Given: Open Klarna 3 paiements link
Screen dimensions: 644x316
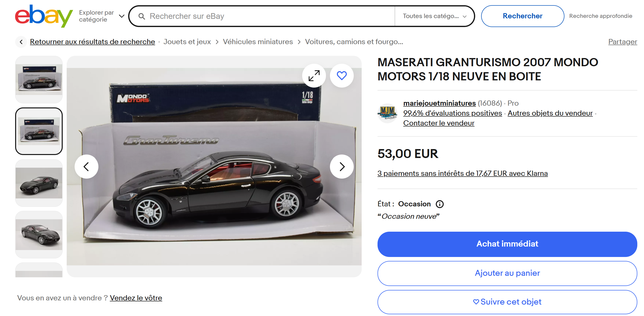Looking at the screenshot, I should pos(463,173).
